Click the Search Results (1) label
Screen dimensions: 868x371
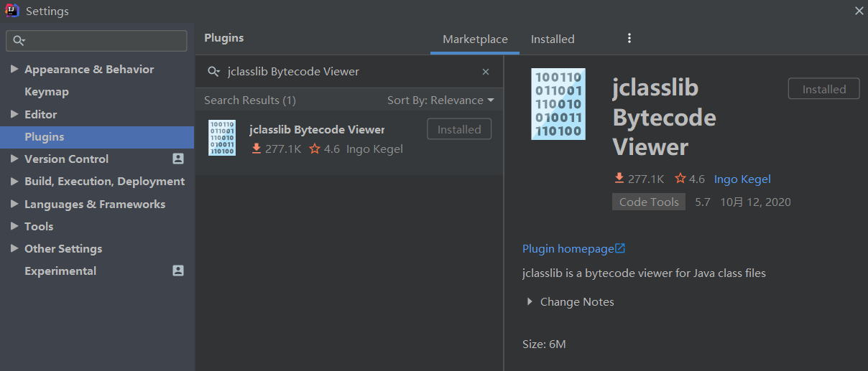click(250, 100)
